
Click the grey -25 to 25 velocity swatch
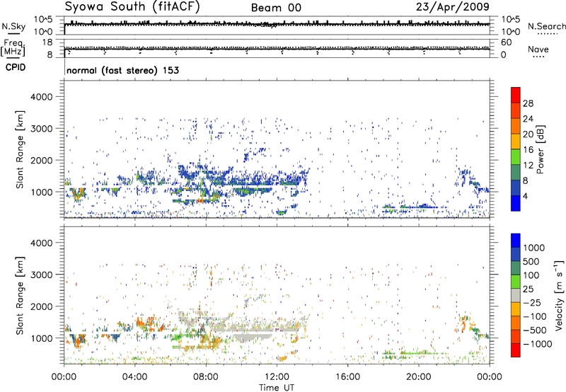pos(516,295)
